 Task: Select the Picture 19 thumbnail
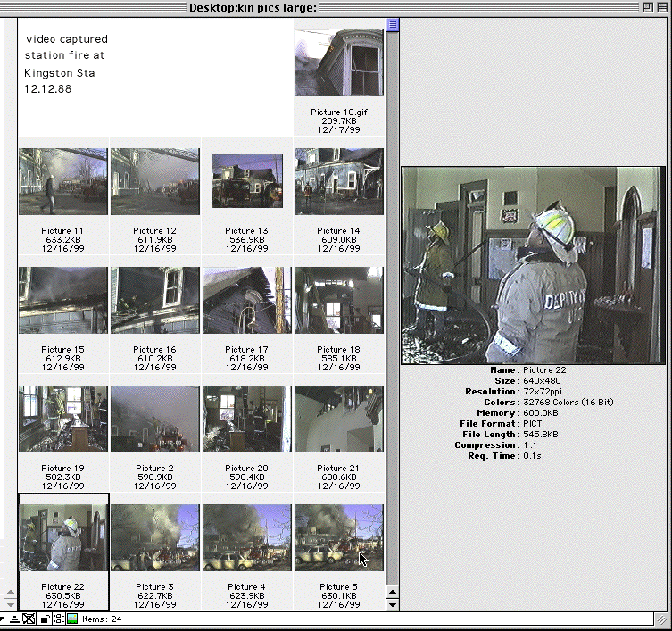click(62, 419)
